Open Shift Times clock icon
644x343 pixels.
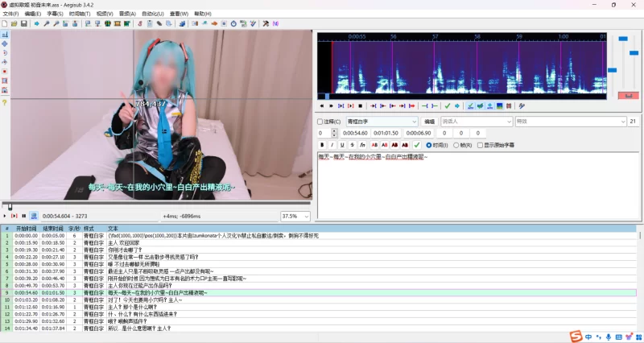[233, 24]
